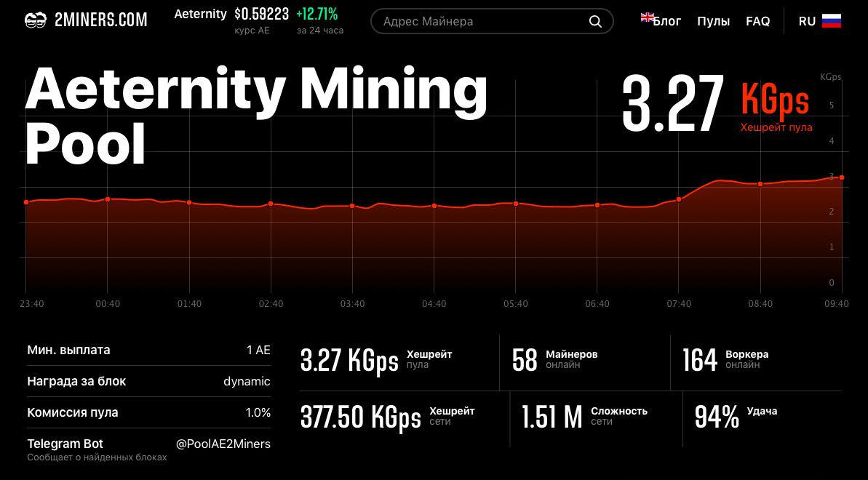Click the search magnifier icon
Viewport: 868px width, 480px height.
(x=595, y=22)
